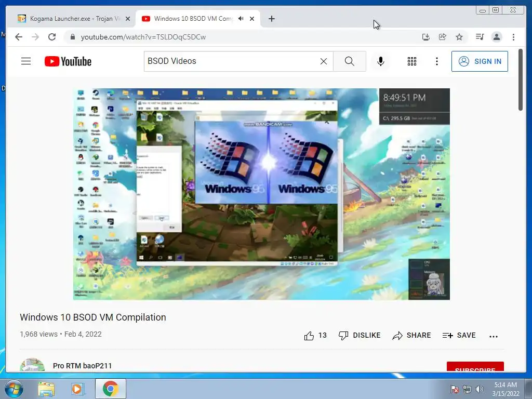
Task: Launch Windows Media Player from taskbar
Action: (77, 389)
